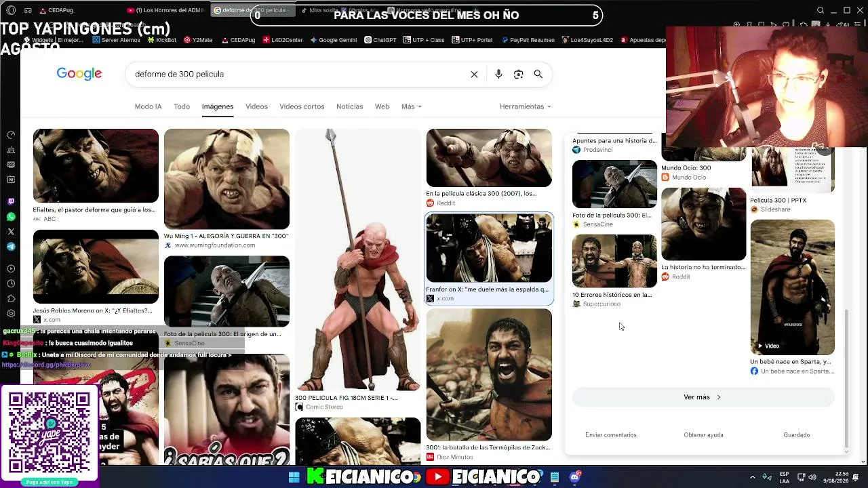Open the Wu Ming 1 image result
Screen dimensions: 868x488
click(x=226, y=179)
